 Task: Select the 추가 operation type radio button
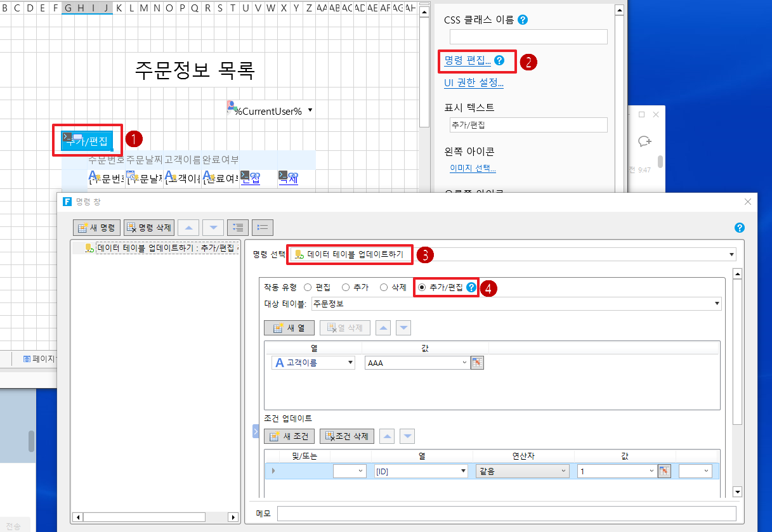click(x=346, y=287)
